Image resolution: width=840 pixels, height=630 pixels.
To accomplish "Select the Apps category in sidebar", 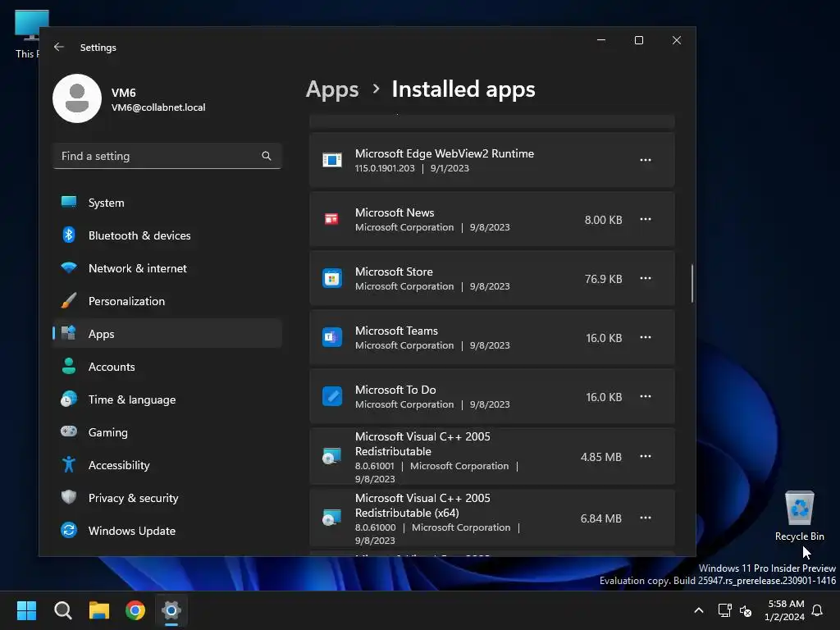I will [167, 334].
